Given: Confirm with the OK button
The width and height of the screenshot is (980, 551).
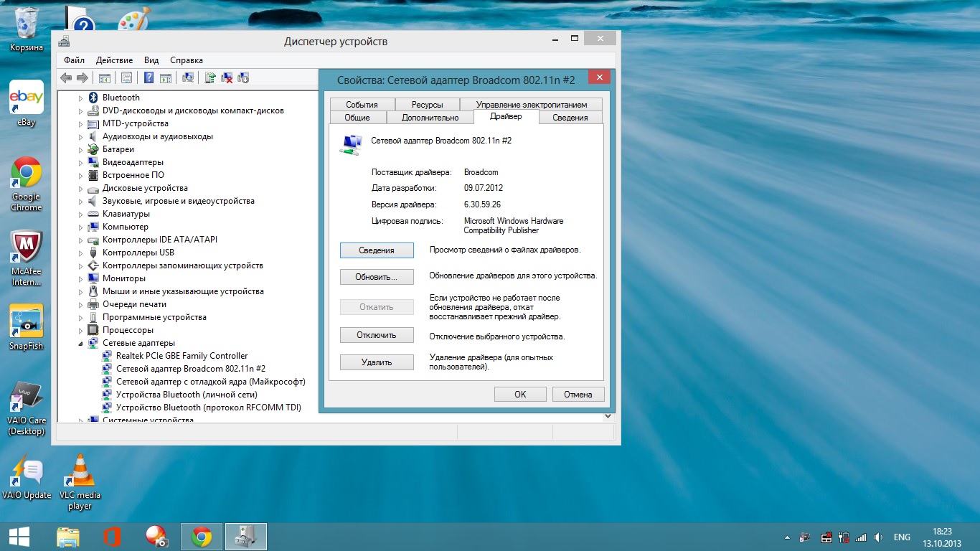Looking at the screenshot, I should (x=520, y=394).
